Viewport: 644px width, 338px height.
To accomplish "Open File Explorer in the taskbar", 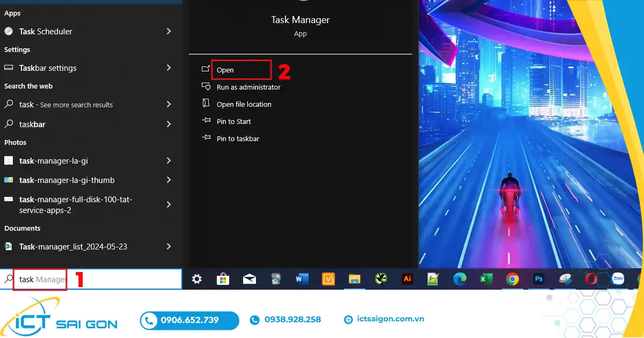I will (354, 279).
